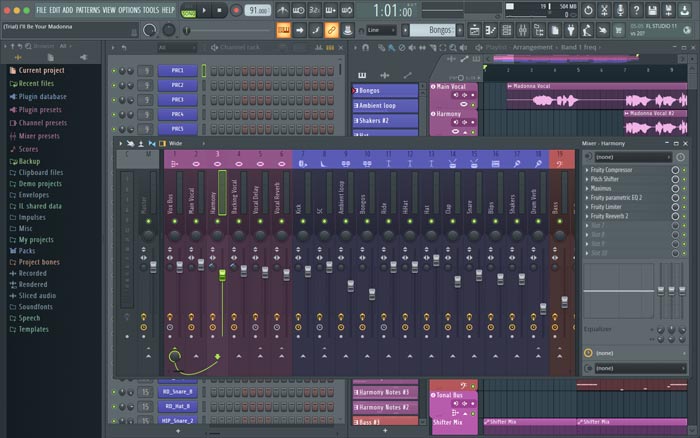The width and height of the screenshot is (700, 438).
Task: Select the paint brush tool in playlist
Action: pyautogui.click(x=392, y=47)
